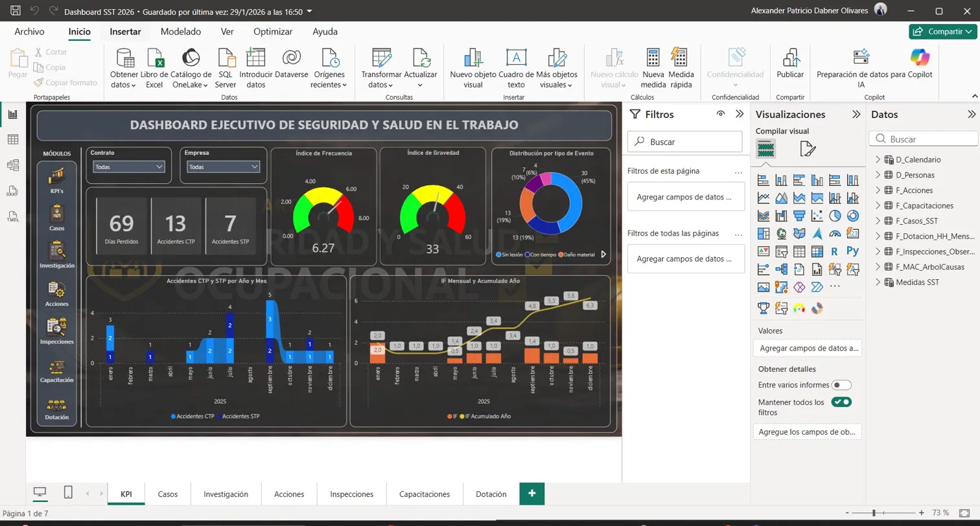Open the Contrato slicer dropdown
Image resolution: width=980 pixels, height=526 pixels.
click(x=128, y=166)
